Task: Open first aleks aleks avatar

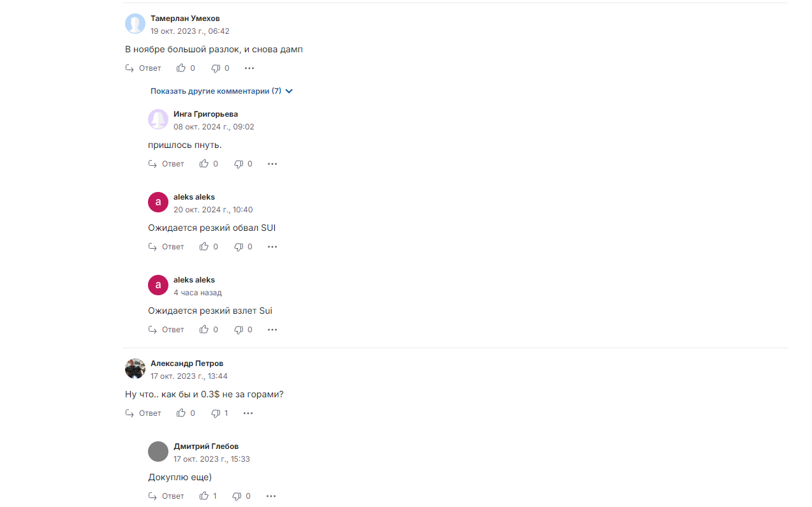Action: pyautogui.click(x=158, y=202)
